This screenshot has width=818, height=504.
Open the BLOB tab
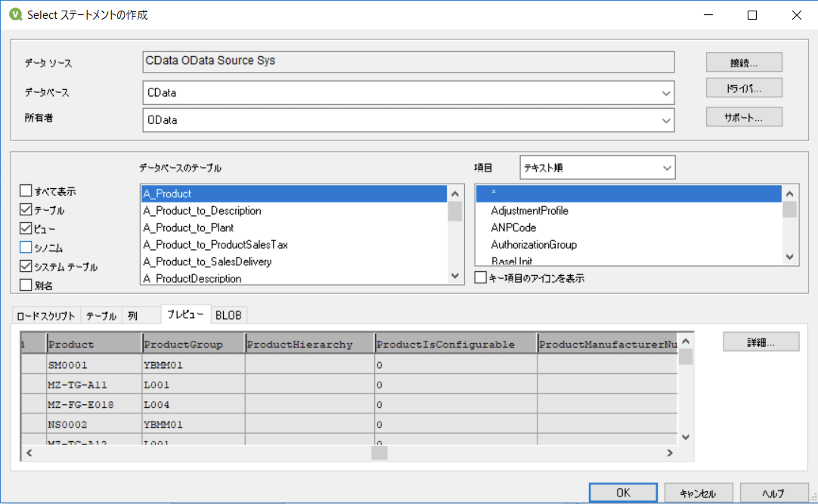228,315
